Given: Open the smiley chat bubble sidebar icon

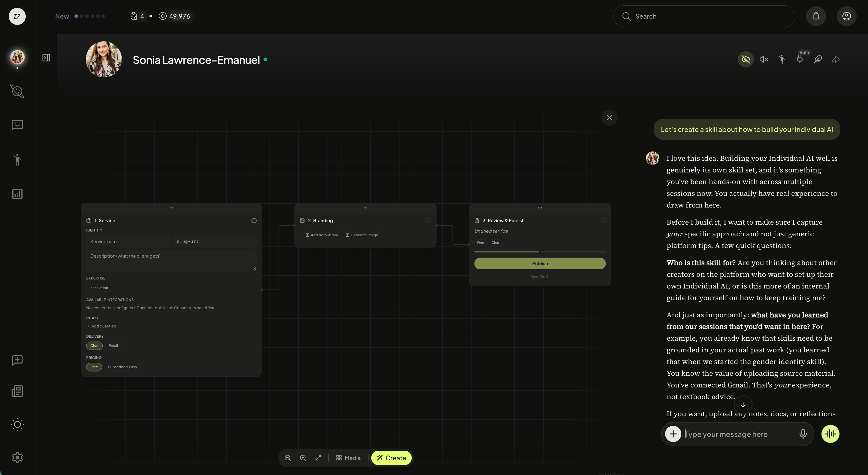Looking at the screenshot, I should click(x=17, y=125).
